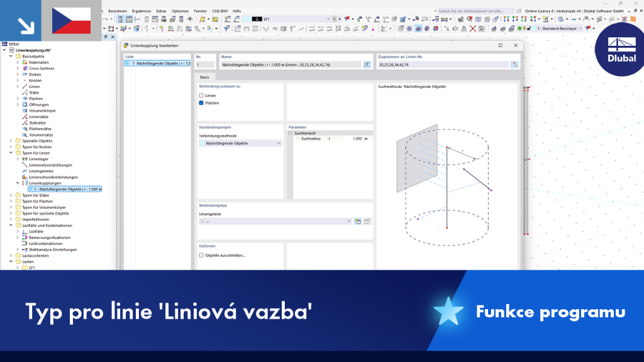Click the navigator panel float button

click(x=106, y=37)
